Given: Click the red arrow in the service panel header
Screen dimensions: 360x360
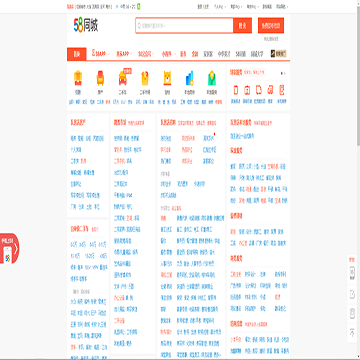Looking at the screenshot, I should (x=282, y=73).
